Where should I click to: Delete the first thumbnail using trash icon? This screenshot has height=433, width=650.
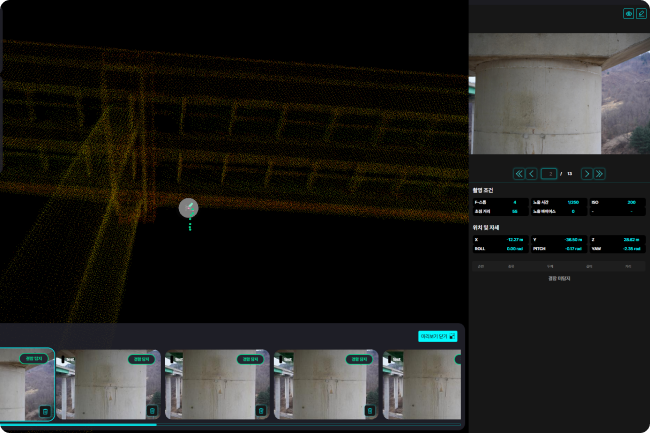[x=44, y=410]
